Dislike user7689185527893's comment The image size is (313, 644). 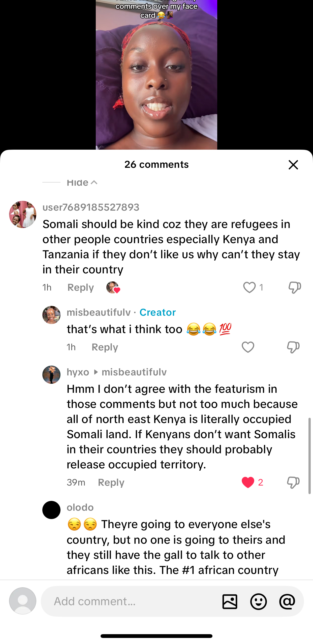[x=294, y=287]
